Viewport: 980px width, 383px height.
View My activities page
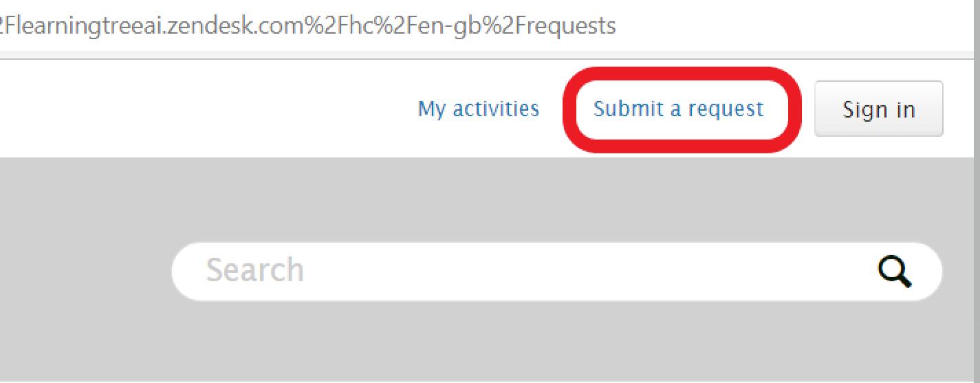(x=479, y=109)
